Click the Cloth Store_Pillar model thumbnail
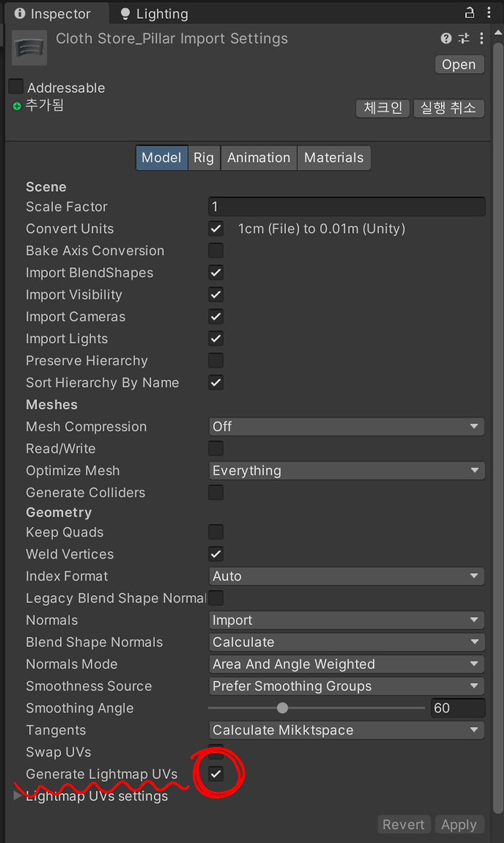Screen dimensions: 504x843 [x=29, y=47]
